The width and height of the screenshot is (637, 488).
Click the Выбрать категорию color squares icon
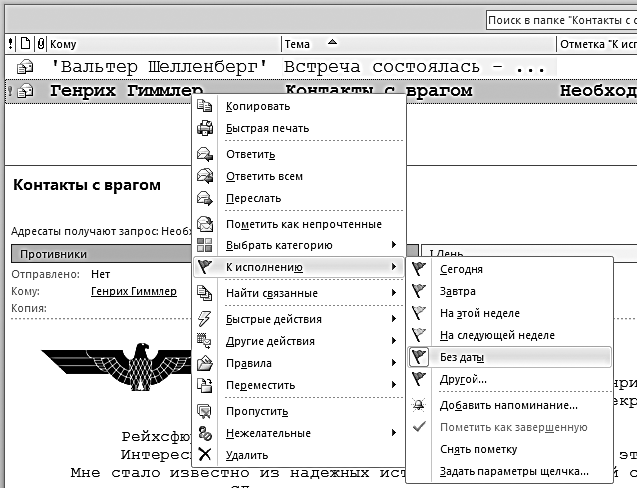(205, 245)
